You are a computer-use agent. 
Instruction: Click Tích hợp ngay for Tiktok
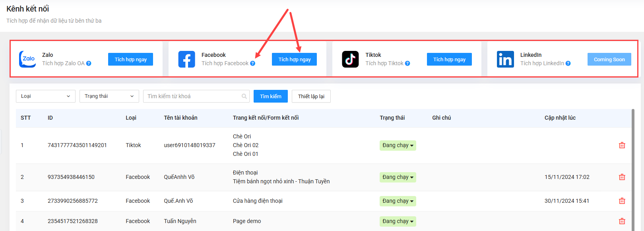pyautogui.click(x=449, y=59)
